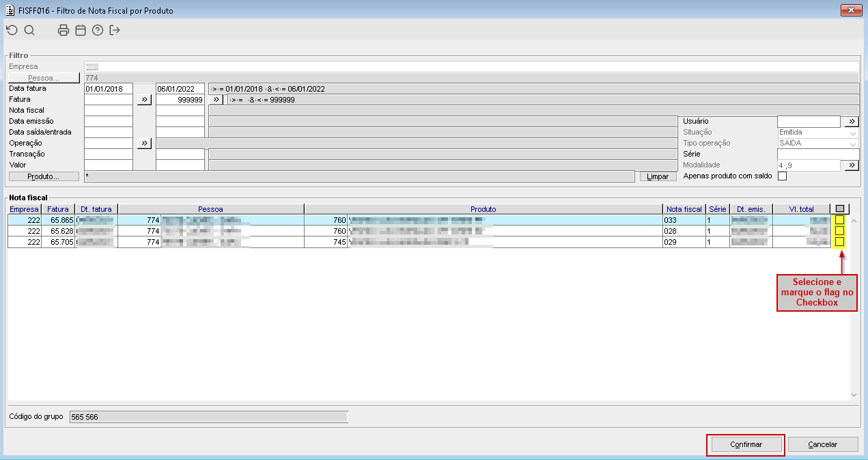Click the Nota fiscal column header
Viewport: 868px width, 460px height.
pos(684,209)
